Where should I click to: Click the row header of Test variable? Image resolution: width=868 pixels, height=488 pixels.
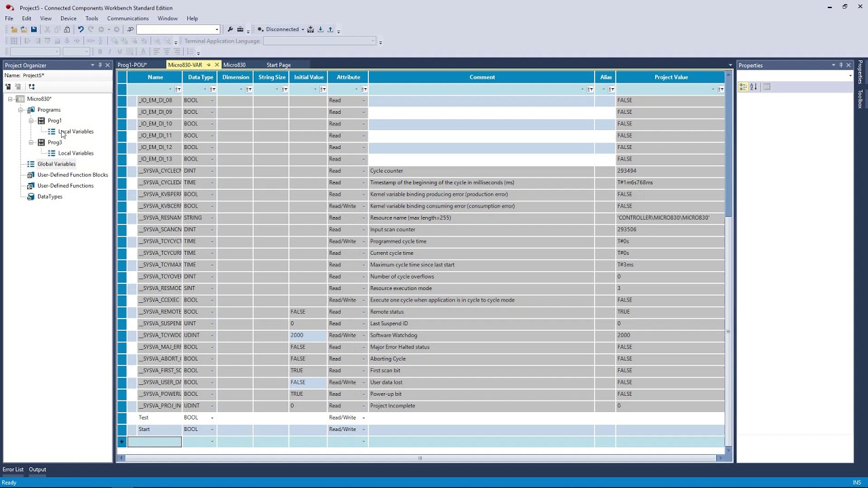click(x=122, y=418)
